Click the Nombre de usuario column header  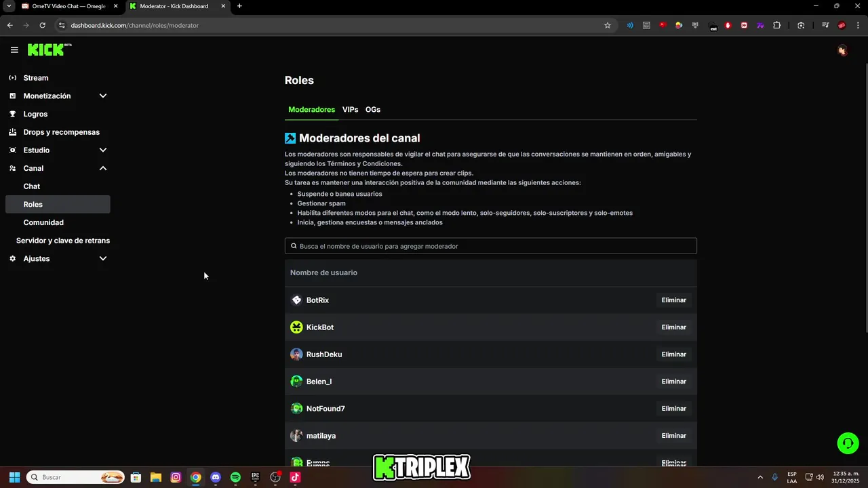[x=323, y=272]
